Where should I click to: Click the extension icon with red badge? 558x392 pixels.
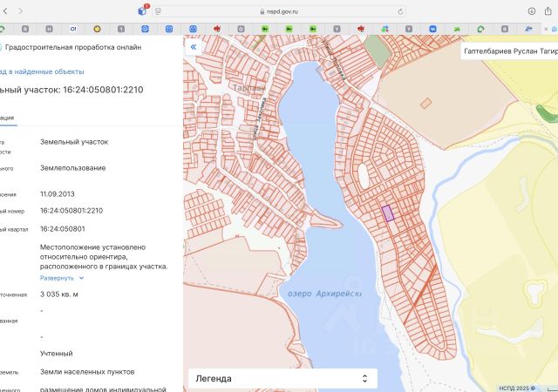point(143,10)
